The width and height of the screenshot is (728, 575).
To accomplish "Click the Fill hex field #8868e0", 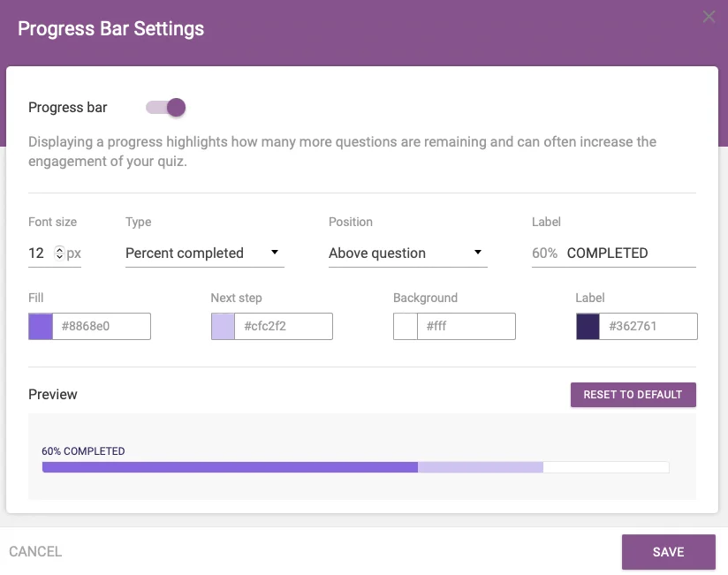I will (101, 327).
